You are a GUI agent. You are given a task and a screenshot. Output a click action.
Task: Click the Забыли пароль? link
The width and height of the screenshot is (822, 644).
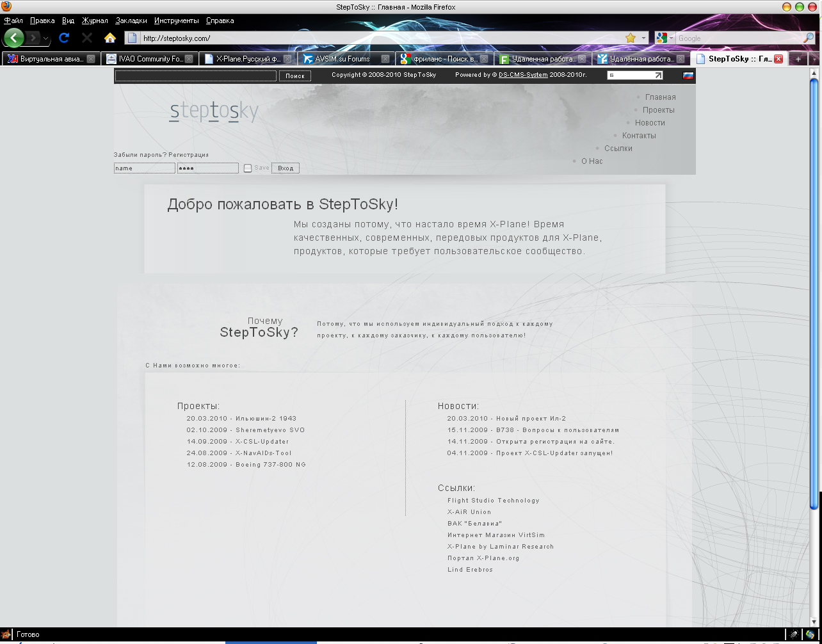point(140,155)
